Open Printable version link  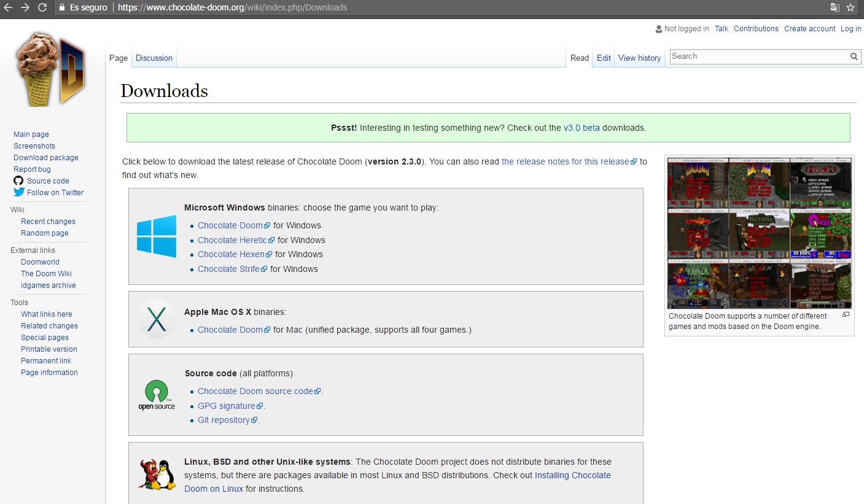49,349
